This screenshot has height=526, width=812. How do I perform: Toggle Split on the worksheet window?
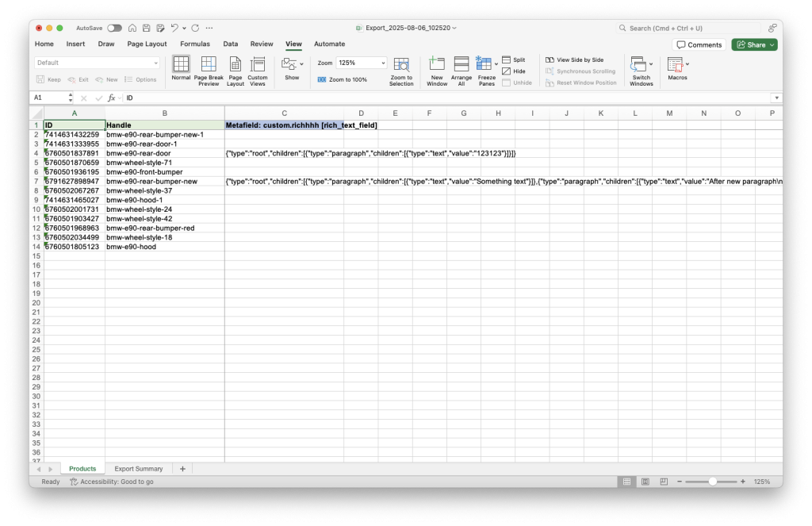pyautogui.click(x=515, y=59)
